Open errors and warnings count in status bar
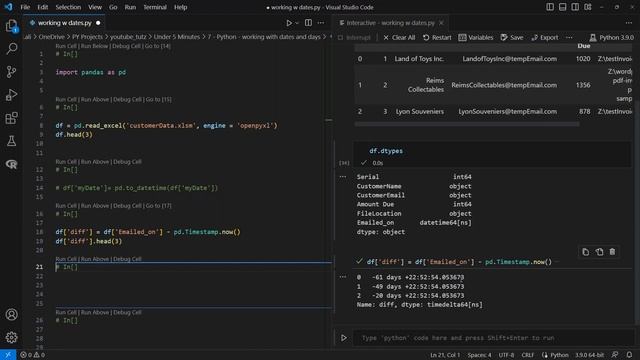 [x=33, y=355]
